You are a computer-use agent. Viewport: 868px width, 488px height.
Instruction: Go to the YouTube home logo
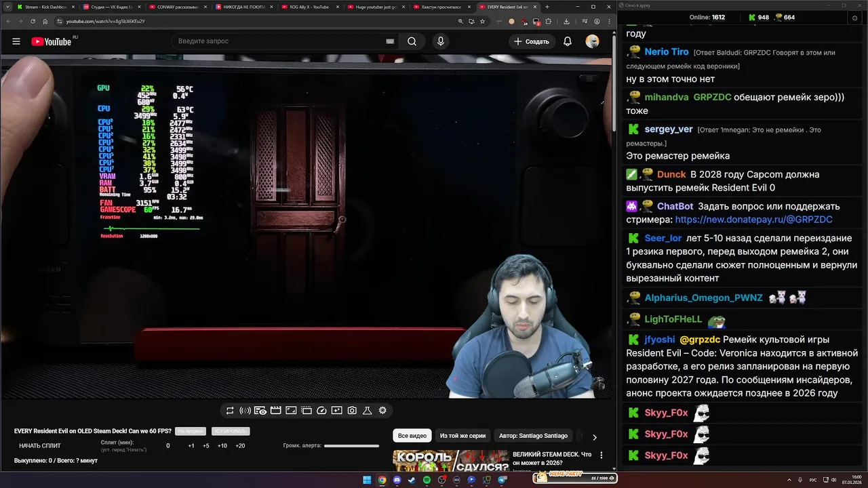tap(52, 41)
